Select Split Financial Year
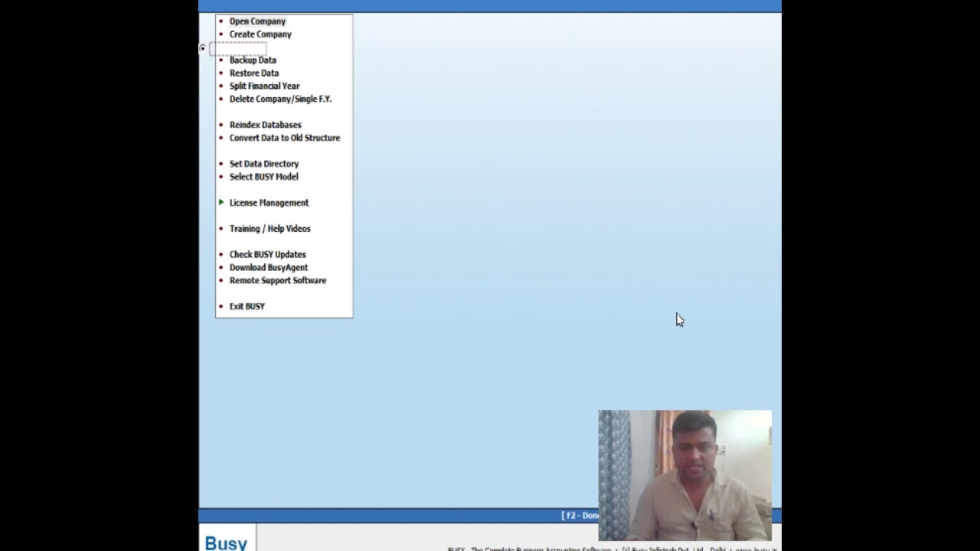The height and width of the screenshot is (551, 980). pos(264,86)
